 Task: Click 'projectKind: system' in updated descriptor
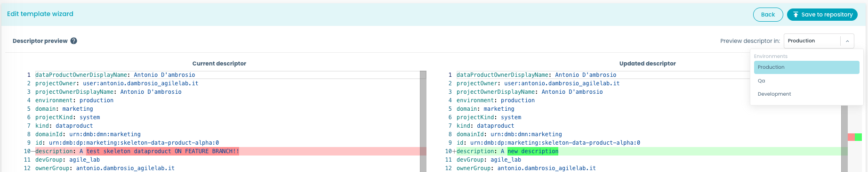point(489,117)
